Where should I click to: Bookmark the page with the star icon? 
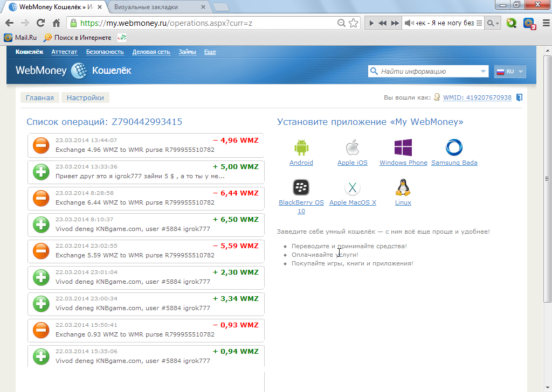[354, 23]
